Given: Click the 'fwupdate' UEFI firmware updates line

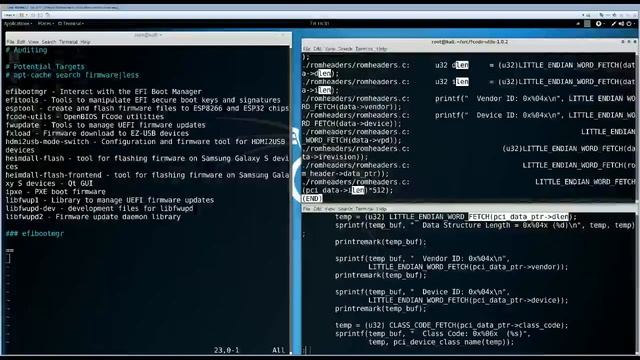Looking at the screenshot, I should click(106, 125).
